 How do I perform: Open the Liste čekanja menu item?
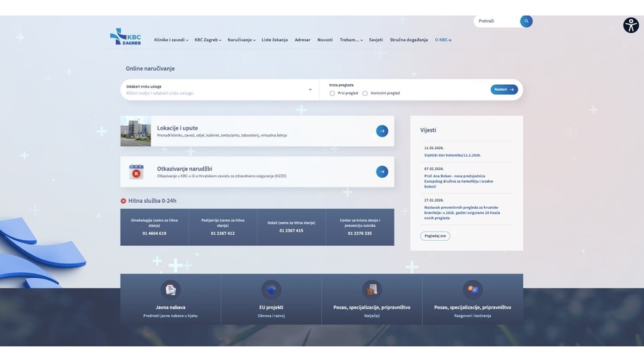click(x=274, y=40)
